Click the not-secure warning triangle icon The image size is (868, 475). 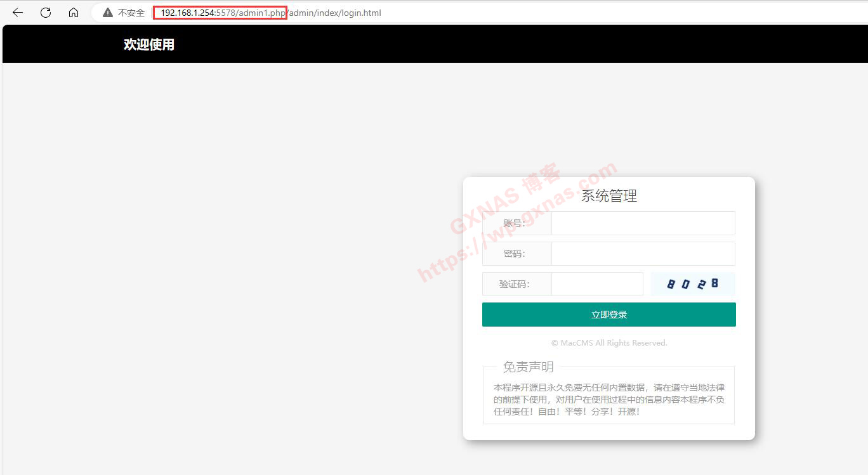(108, 13)
